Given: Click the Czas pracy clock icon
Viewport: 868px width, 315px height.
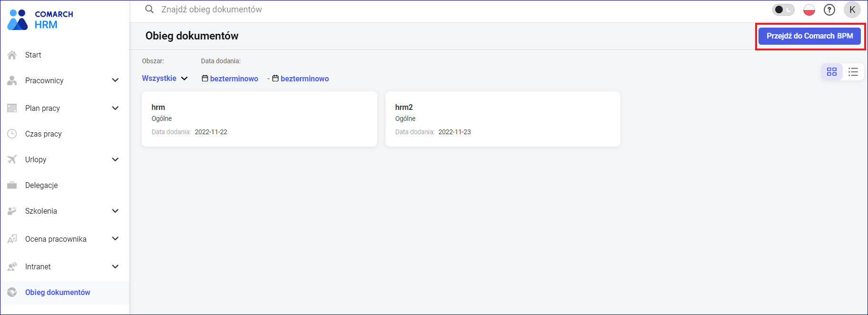Looking at the screenshot, I should [12, 134].
